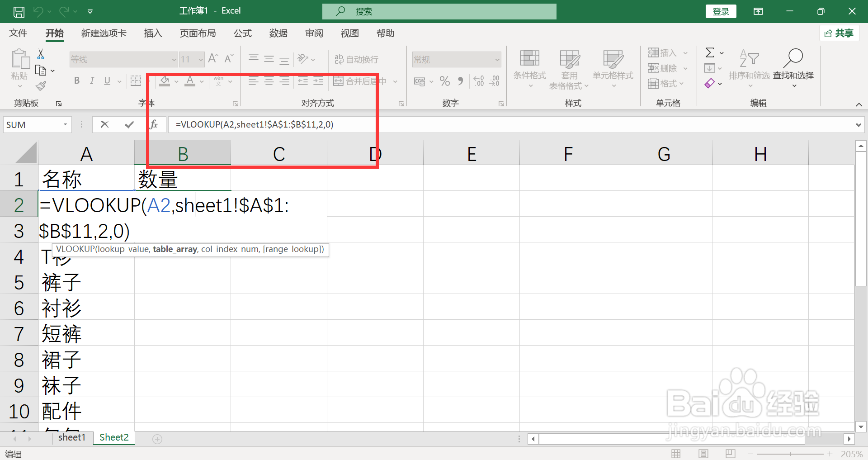Open 套用表格格式 table styles
Viewport: 868px width, 460px height.
569,69
